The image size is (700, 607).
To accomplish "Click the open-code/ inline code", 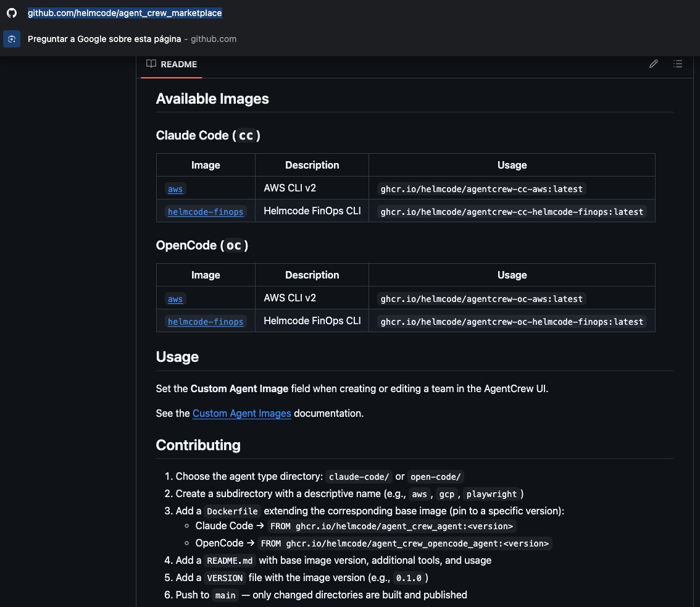I will [435, 477].
